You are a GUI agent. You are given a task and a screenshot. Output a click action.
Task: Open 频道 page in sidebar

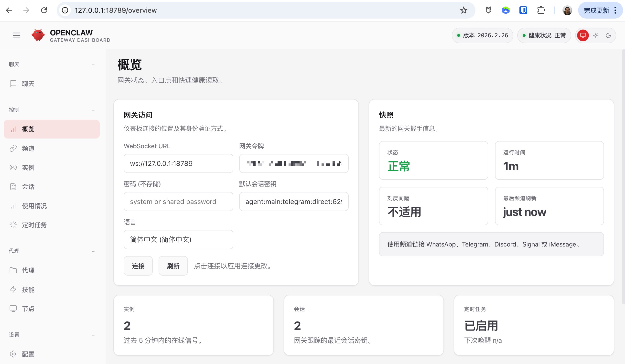28,149
